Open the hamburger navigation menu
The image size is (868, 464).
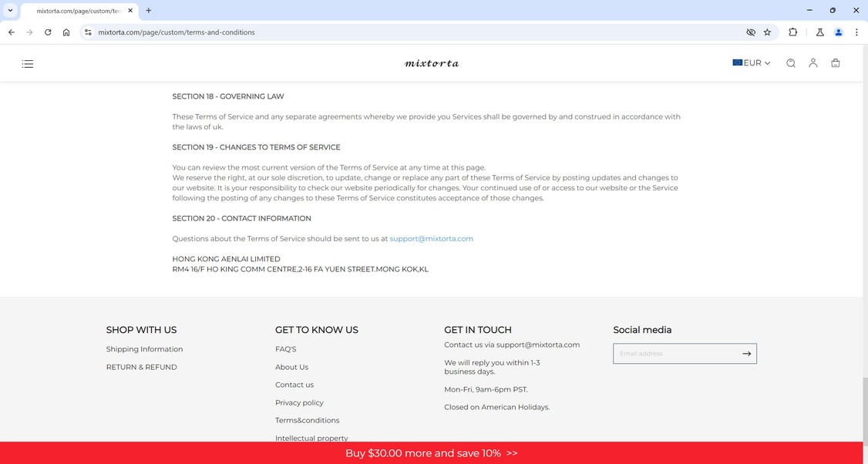tap(28, 64)
